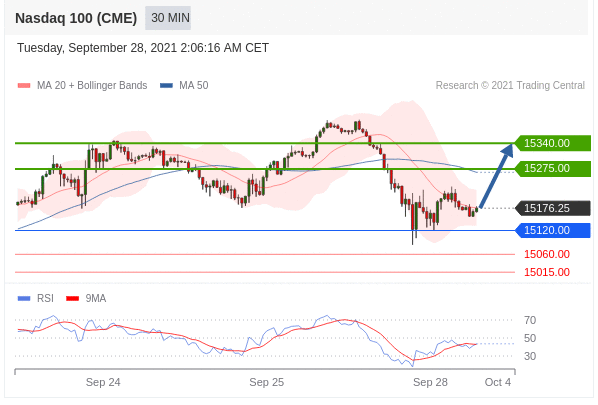
Task: Click the Sep 25 date axis label
Action: point(267,382)
